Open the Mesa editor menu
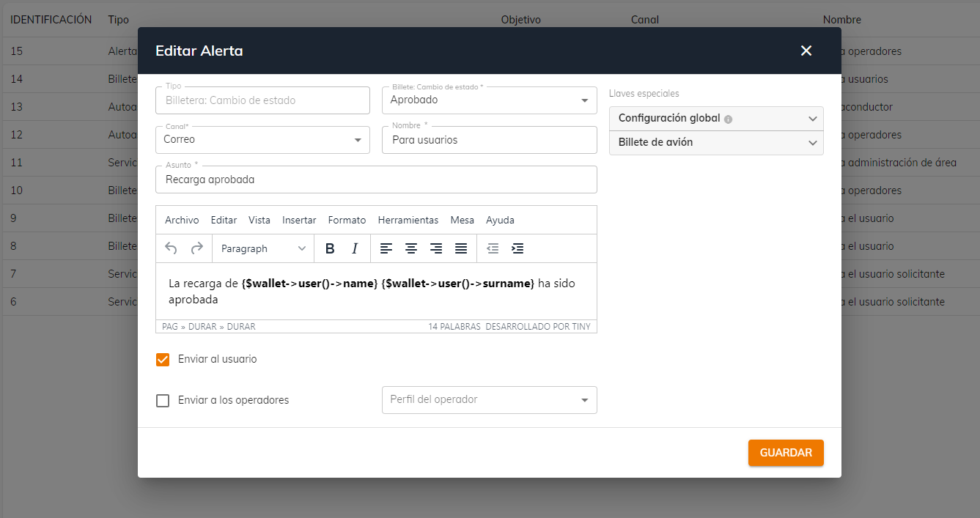The height and width of the screenshot is (518, 980). pos(463,220)
